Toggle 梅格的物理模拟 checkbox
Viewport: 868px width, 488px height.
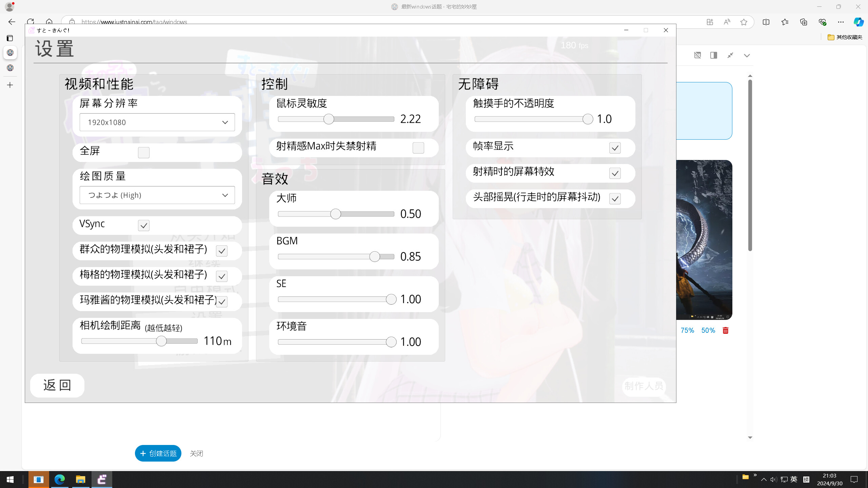[x=222, y=276]
